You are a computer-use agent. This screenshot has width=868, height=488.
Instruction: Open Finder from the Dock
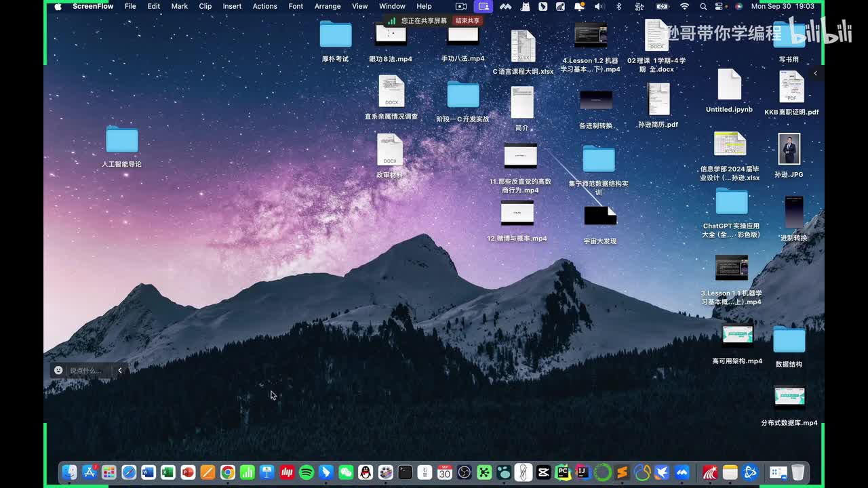click(69, 472)
